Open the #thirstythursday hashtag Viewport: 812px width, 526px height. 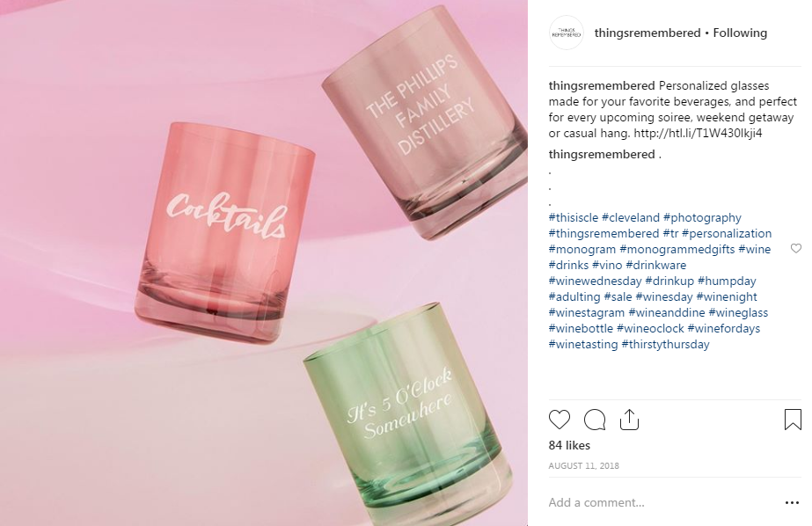point(665,344)
